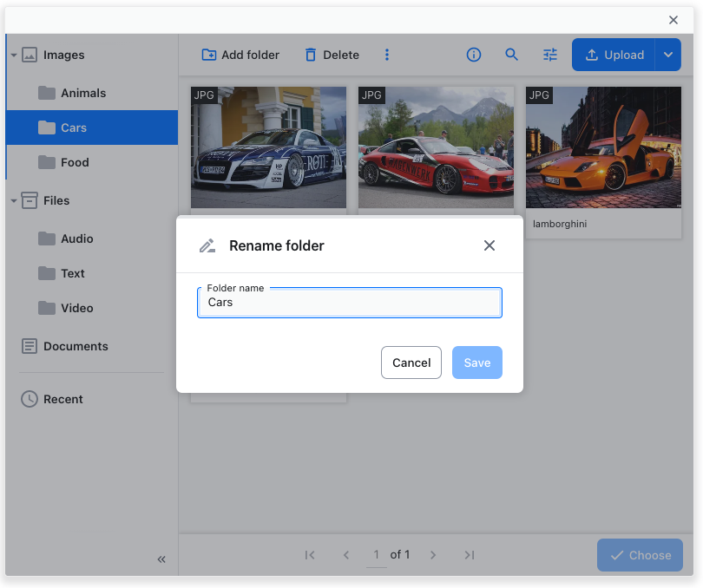Open the Recent section in sidebar
This screenshot has height=588, width=703.
[x=63, y=399]
